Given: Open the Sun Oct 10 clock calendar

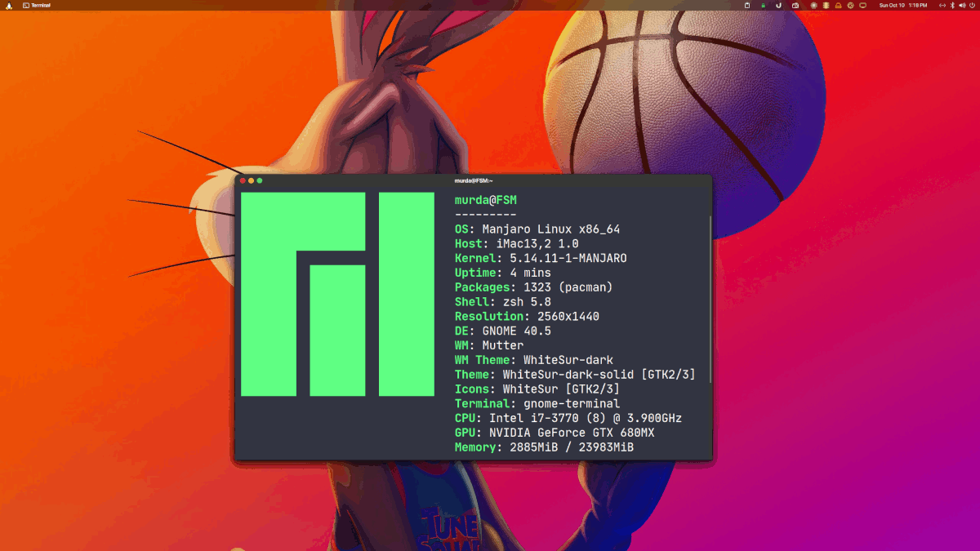Looking at the screenshot, I should click(903, 5).
